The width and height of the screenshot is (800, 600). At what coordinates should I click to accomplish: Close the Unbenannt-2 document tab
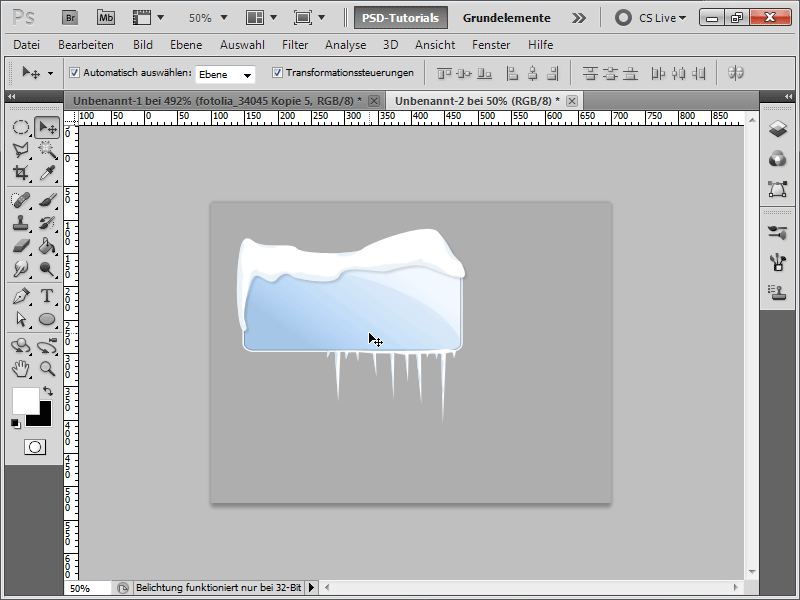572,101
